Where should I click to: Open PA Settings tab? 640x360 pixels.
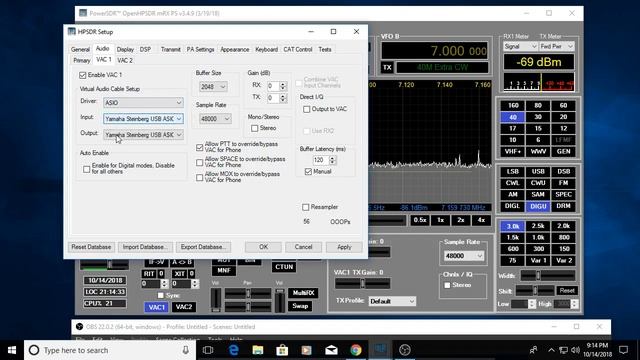tap(200, 49)
